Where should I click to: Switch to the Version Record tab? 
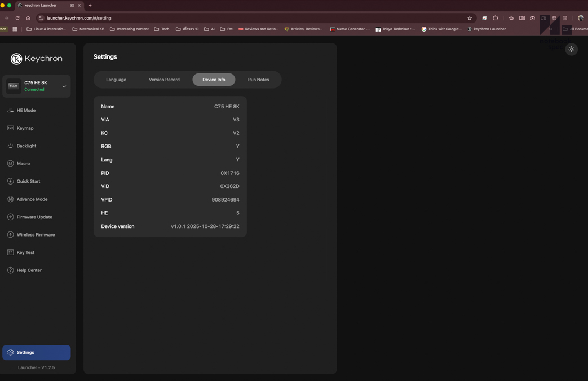tap(164, 80)
